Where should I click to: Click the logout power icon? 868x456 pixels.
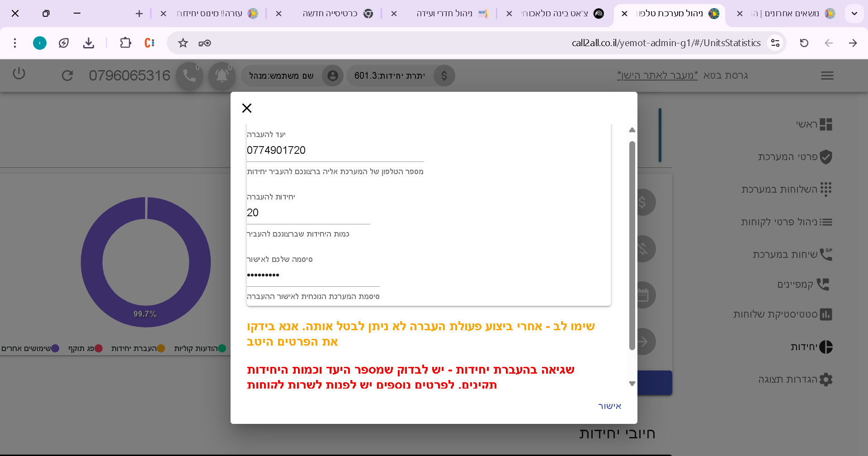pos(19,75)
